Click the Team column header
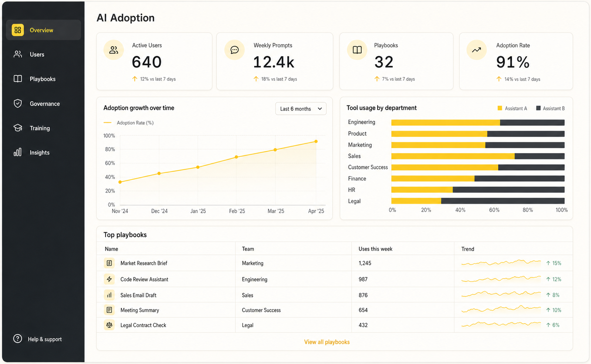The height and width of the screenshot is (364, 591). tap(248, 249)
